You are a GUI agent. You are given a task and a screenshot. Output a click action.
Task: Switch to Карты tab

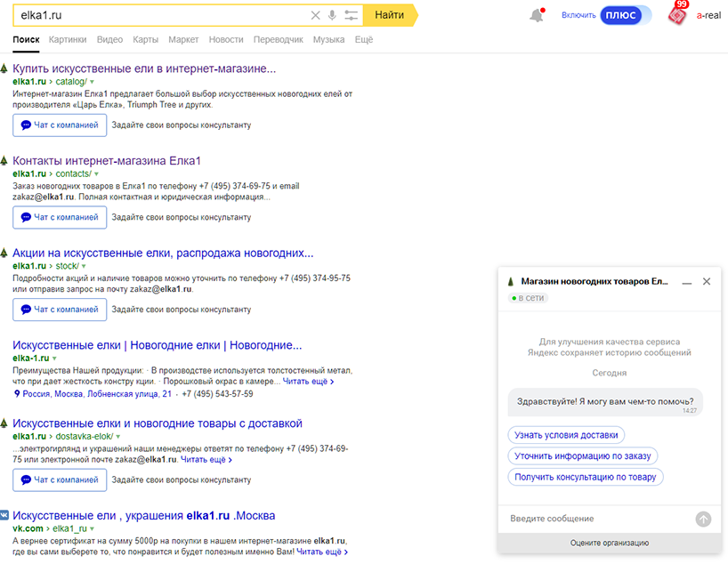click(x=145, y=39)
